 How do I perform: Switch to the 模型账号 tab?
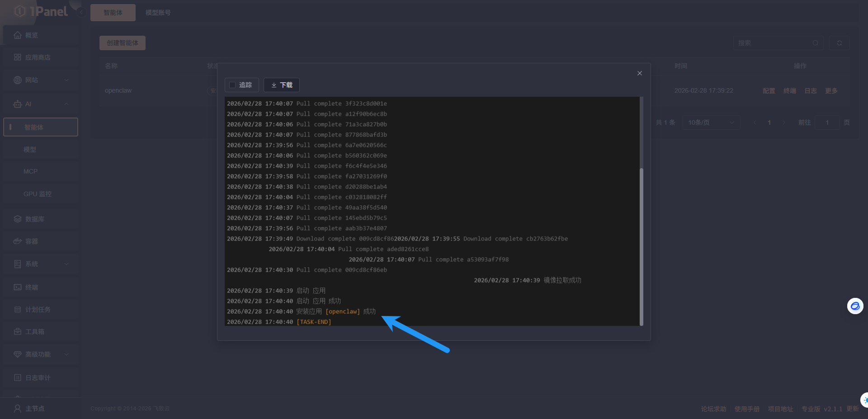pos(158,13)
